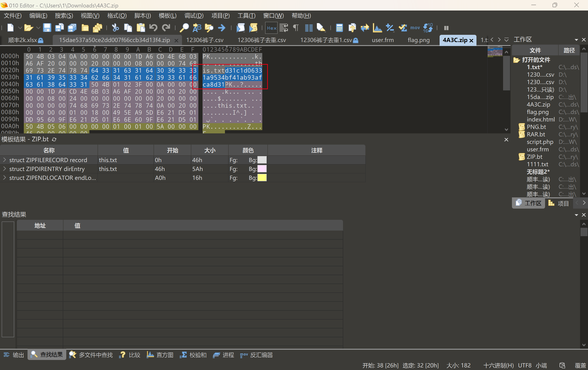Screen dimensions: 588x370
Task: Click the Compare files arrows icon
Action: [364, 28]
